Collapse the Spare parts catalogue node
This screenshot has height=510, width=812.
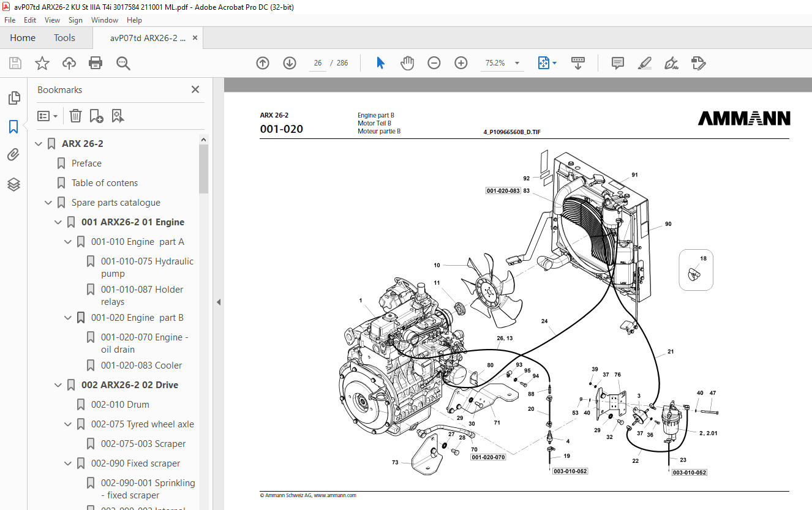coord(48,203)
